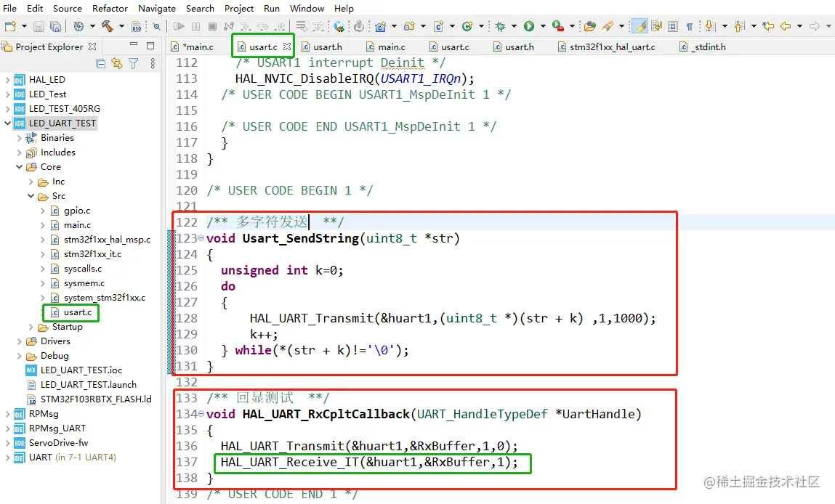Toggle Mark Occurrences highlighter button

coord(641,26)
